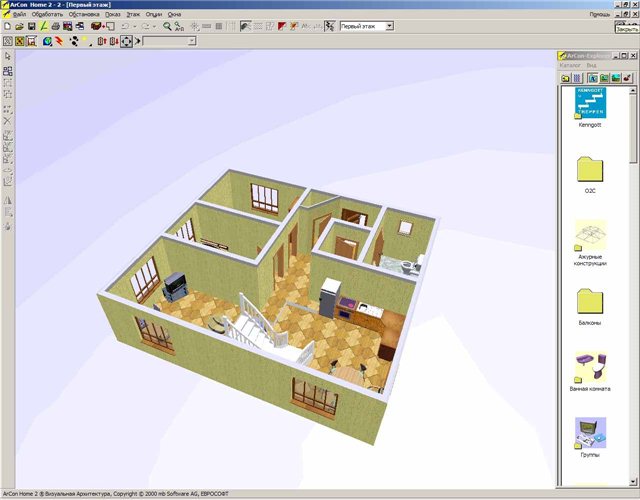Open the 'Файл' menu
This screenshot has width=640, height=500.
(19, 15)
